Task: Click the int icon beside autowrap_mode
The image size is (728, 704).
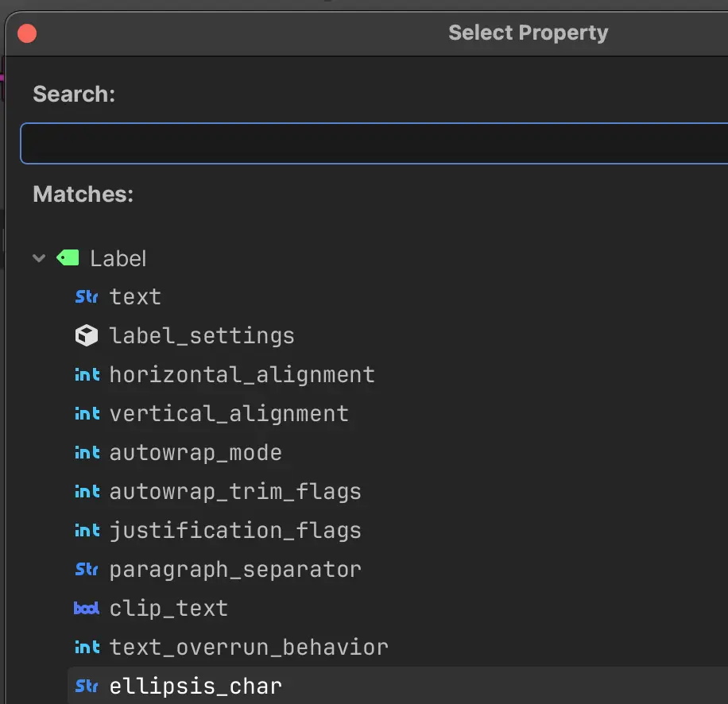Action: (x=87, y=452)
